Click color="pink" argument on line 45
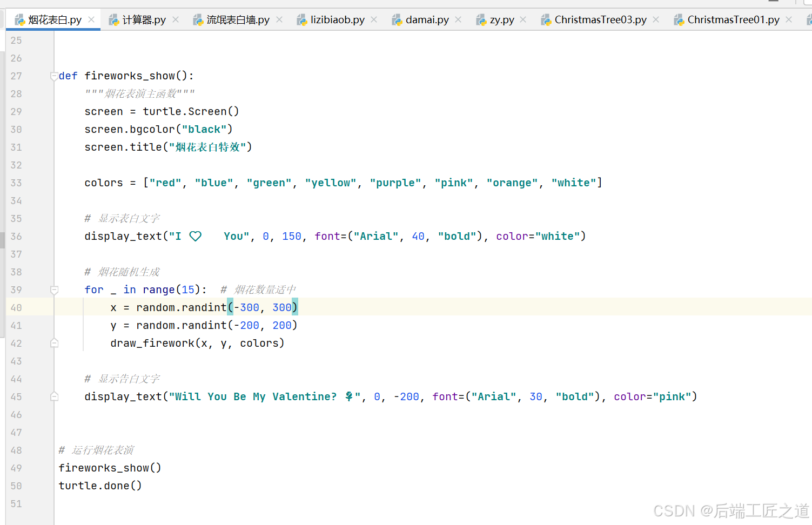 click(x=653, y=397)
